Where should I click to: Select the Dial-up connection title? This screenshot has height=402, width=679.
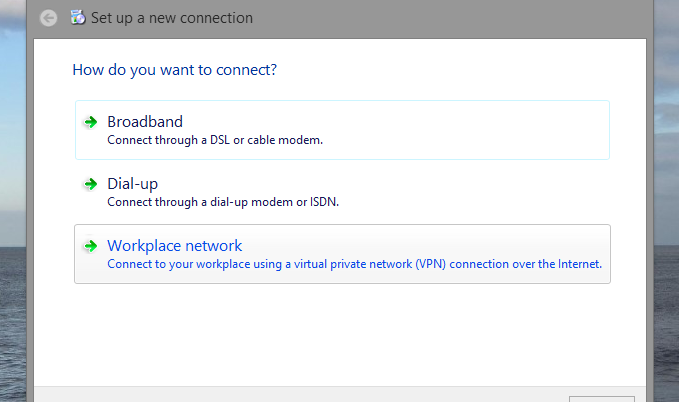coord(132,184)
